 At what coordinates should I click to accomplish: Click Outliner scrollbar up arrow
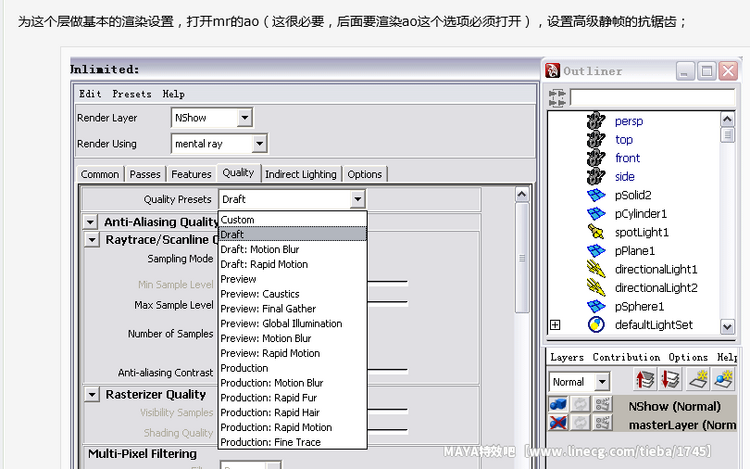[x=727, y=119]
